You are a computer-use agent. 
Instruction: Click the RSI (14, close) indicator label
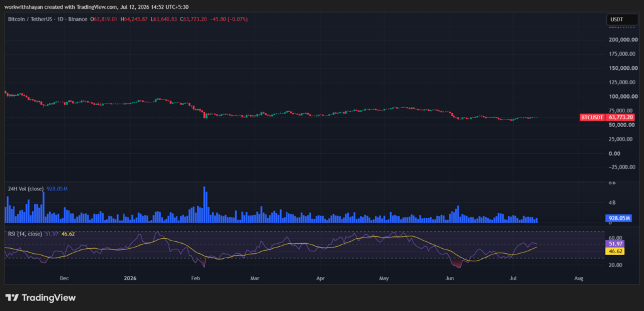(25, 234)
